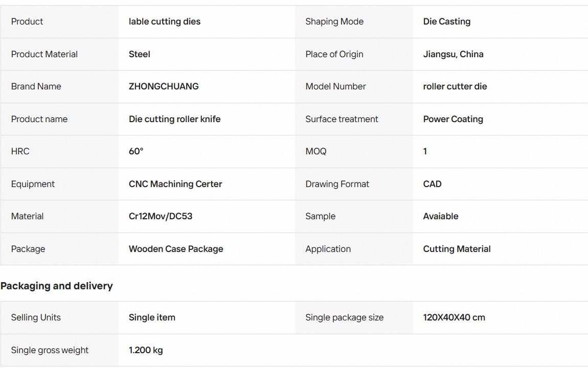Image resolution: width=588 pixels, height=368 pixels.
Task: Click the ZHONGCHUANG brand name value
Action: click(164, 86)
